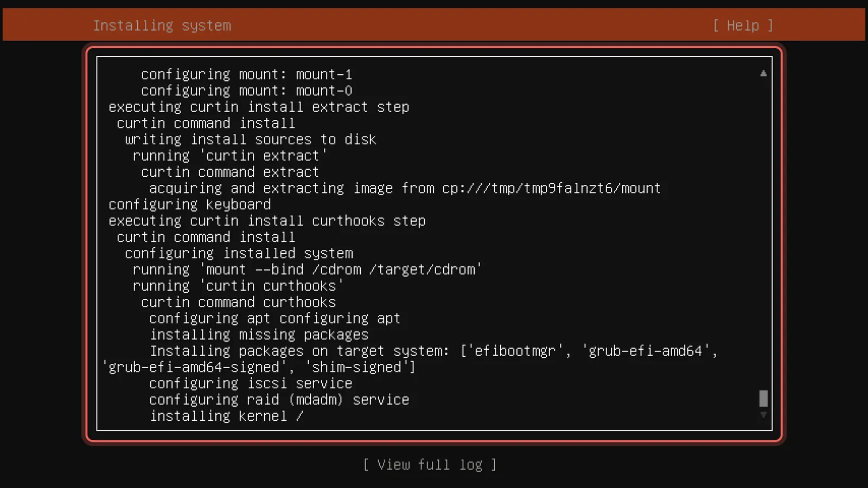
Task: Click the 'configuring mount: mount-1' log line
Action: [x=247, y=74]
